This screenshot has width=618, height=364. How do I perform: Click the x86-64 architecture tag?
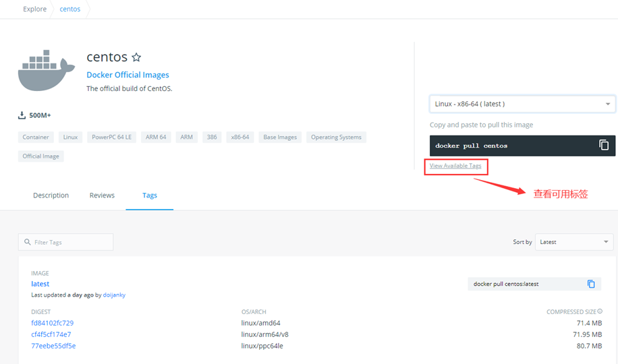point(240,137)
